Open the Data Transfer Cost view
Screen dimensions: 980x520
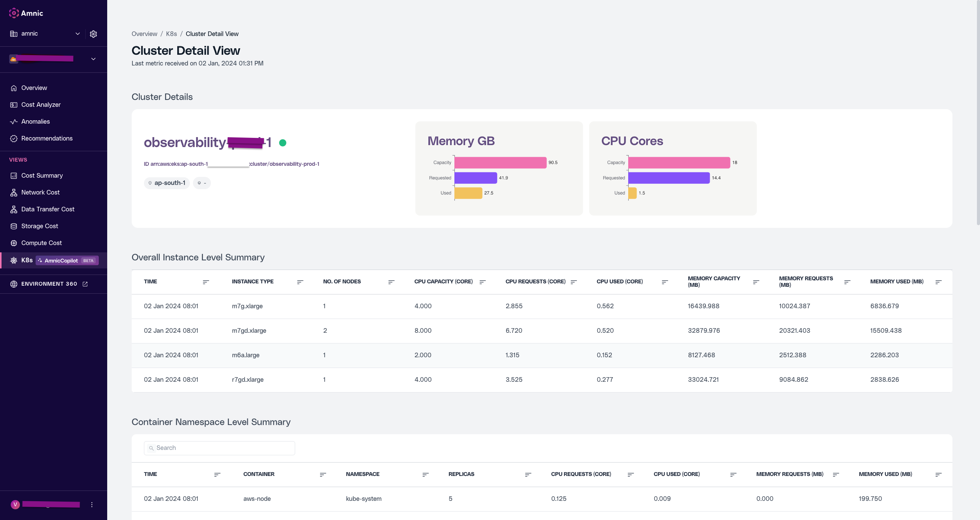(x=48, y=209)
